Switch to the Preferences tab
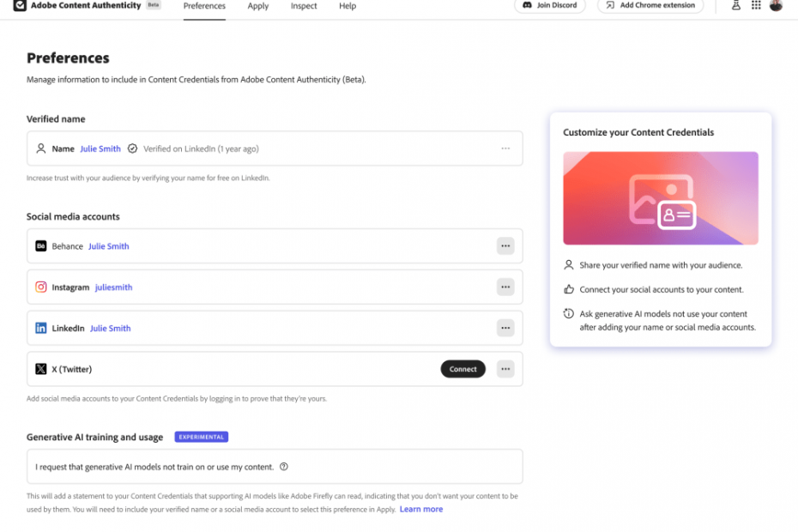798x532 pixels. coord(204,6)
